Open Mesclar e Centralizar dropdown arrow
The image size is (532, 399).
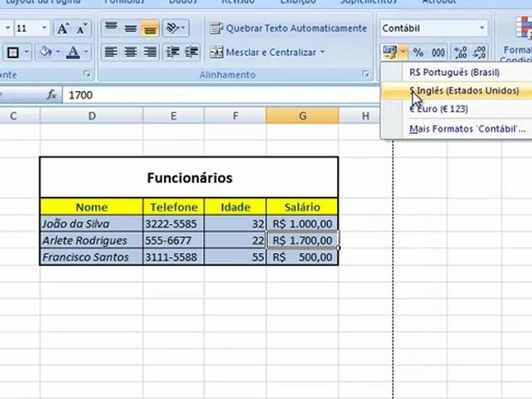click(x=323, y=52)
